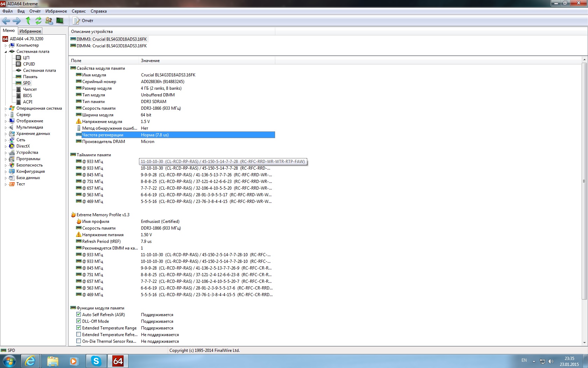This screenshot has width=588, height=368.
Task: Collapse the Системная плата parent node
Action: tap(6, 52)
